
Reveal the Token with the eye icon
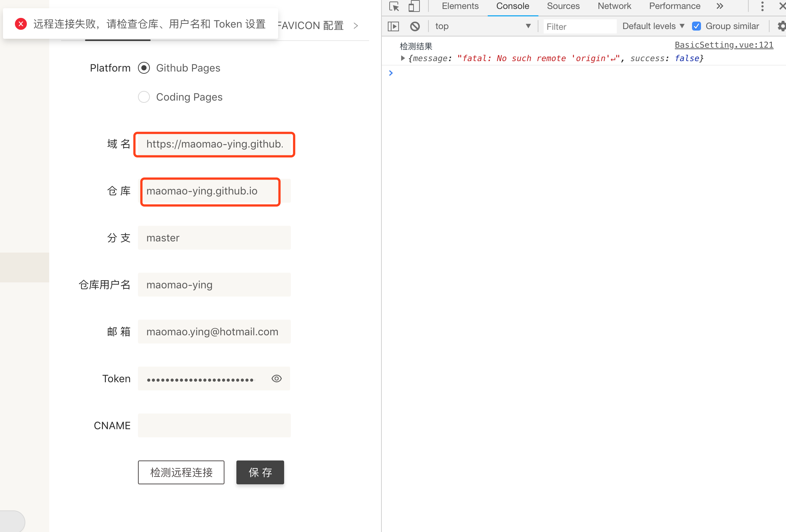pyautogui.click(x=276, y=379)
